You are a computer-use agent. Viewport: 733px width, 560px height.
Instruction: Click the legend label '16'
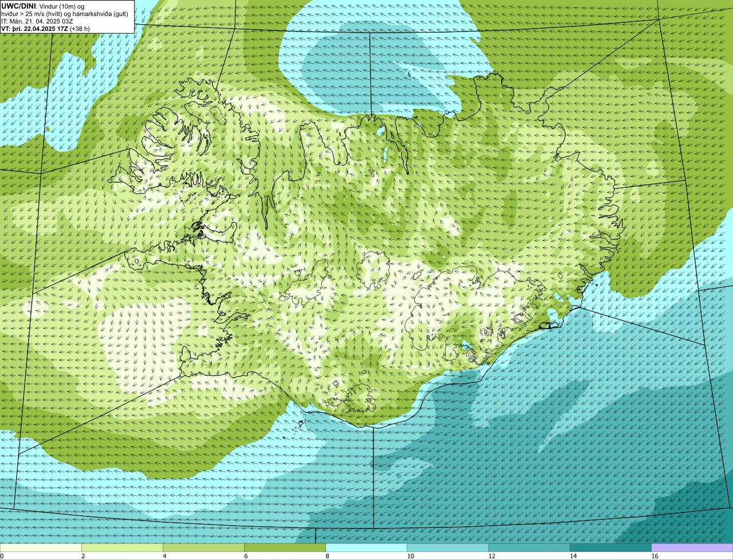(655, 556)
